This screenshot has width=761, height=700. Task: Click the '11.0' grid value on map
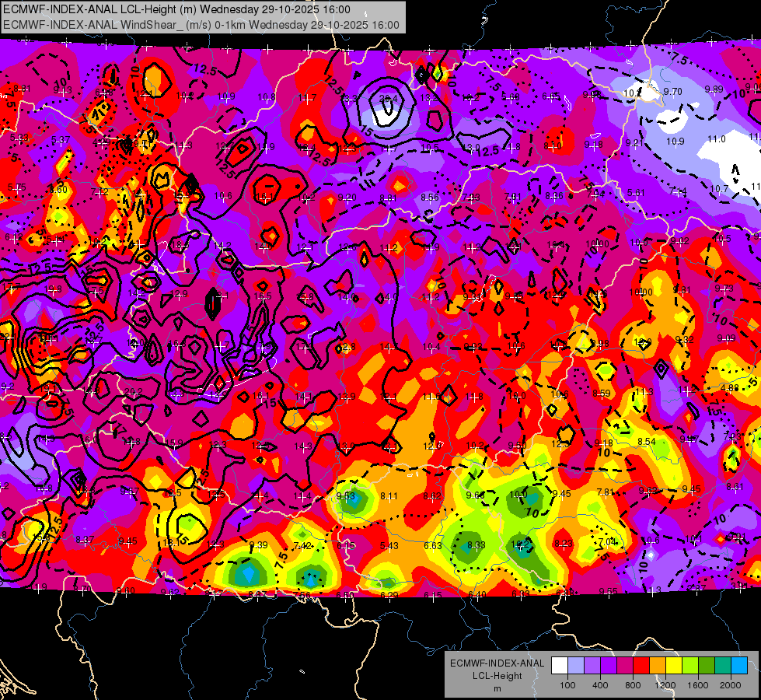coord(717,139)
